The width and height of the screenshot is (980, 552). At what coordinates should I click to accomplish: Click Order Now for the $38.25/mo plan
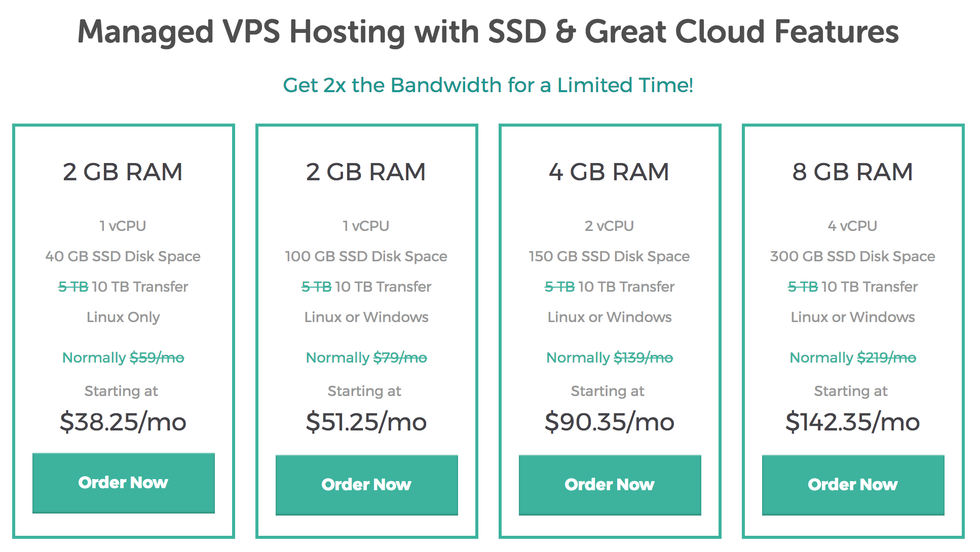tap(123, 483)
